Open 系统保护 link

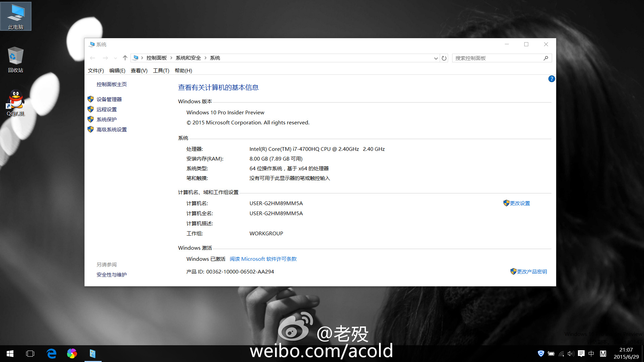tap(107, 120)
